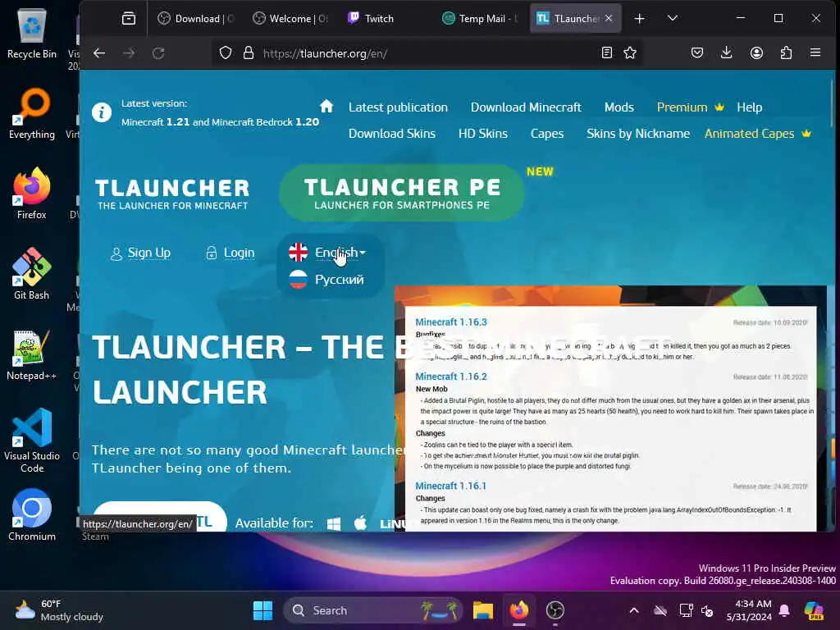
Task: Launch Chromium desktop shortcut
Action: (32, 515)
